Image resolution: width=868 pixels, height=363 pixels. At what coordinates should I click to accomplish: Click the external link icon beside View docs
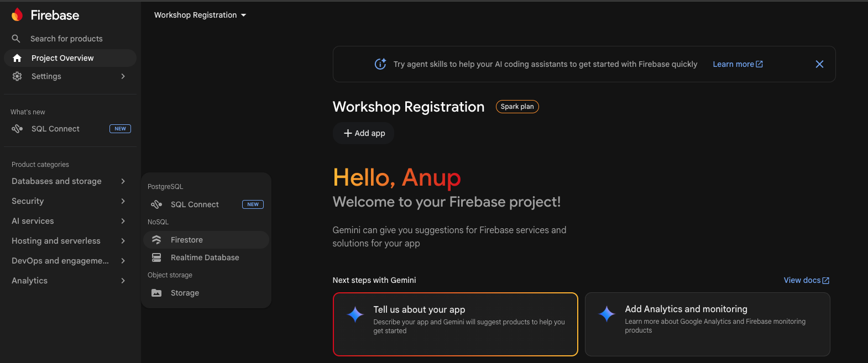[826, 281]
